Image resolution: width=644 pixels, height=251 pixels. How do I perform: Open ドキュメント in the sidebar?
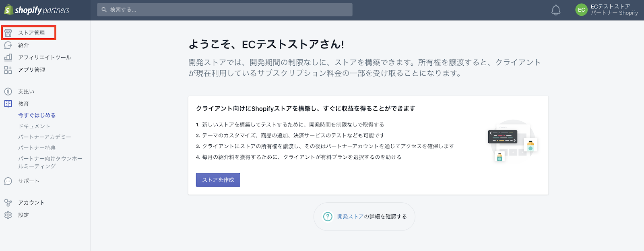click(x=34, y=126)
